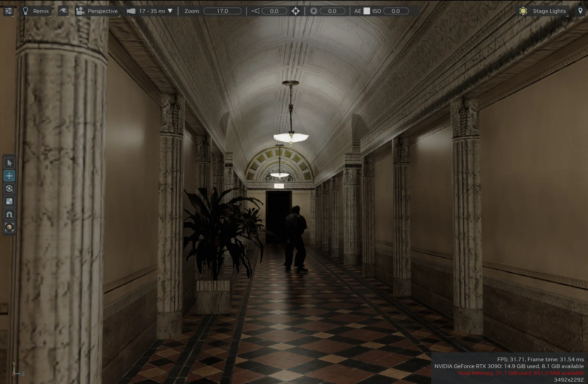The height and width of the screenshot is (384, 588).
Task: Expand the selection mode cube options
Action: tap(9, 227)
